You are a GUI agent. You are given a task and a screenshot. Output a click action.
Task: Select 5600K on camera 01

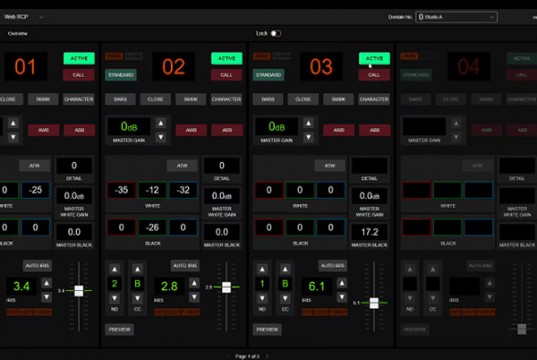(43, 99)
